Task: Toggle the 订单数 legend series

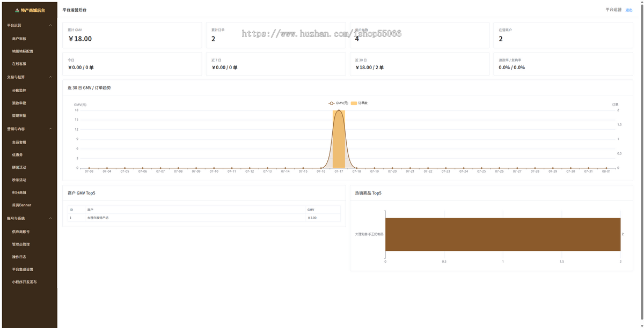Action: 359,103
